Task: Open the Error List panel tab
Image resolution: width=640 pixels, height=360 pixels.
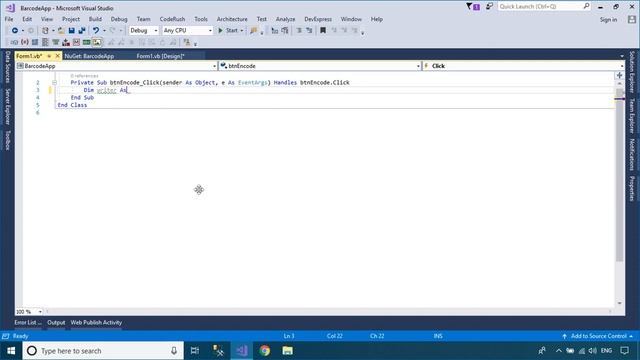Action: pos(27,322)
